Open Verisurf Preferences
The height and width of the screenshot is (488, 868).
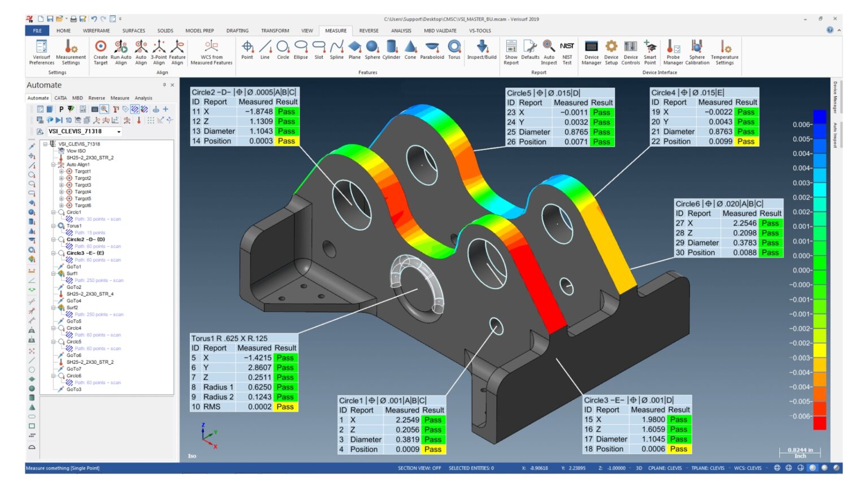click(42, 50)
